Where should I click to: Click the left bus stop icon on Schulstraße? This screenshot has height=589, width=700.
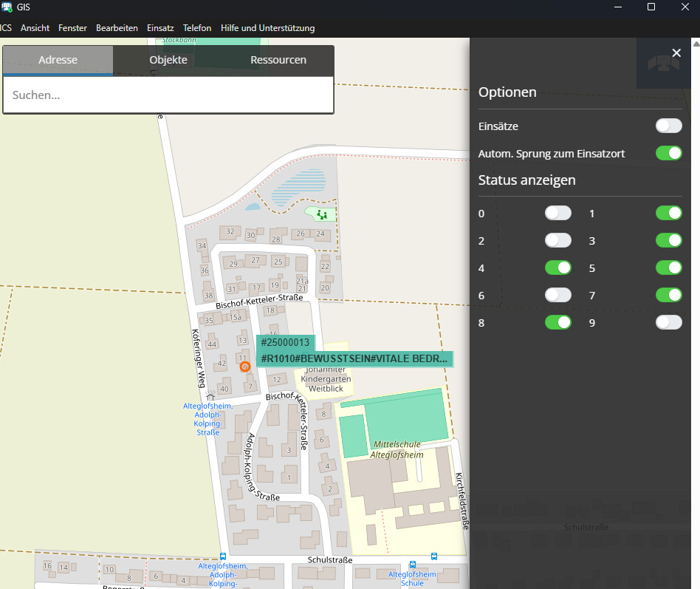tap(223, 556)
